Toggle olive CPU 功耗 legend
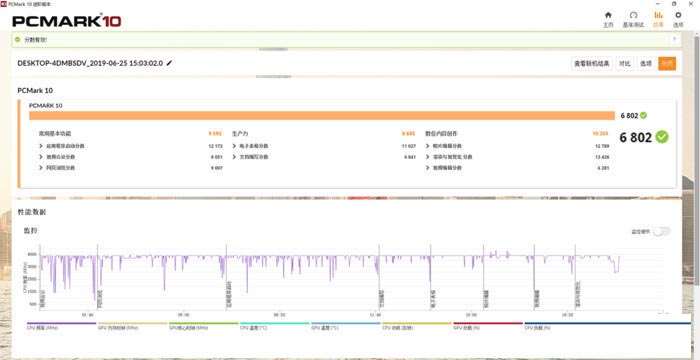 coord(417,326)
